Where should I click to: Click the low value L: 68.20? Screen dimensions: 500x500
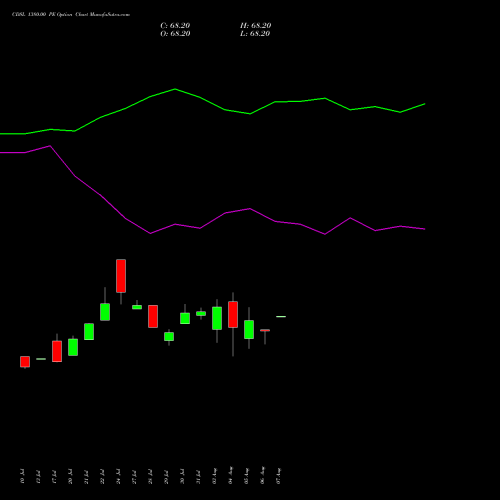pos(255,34)
